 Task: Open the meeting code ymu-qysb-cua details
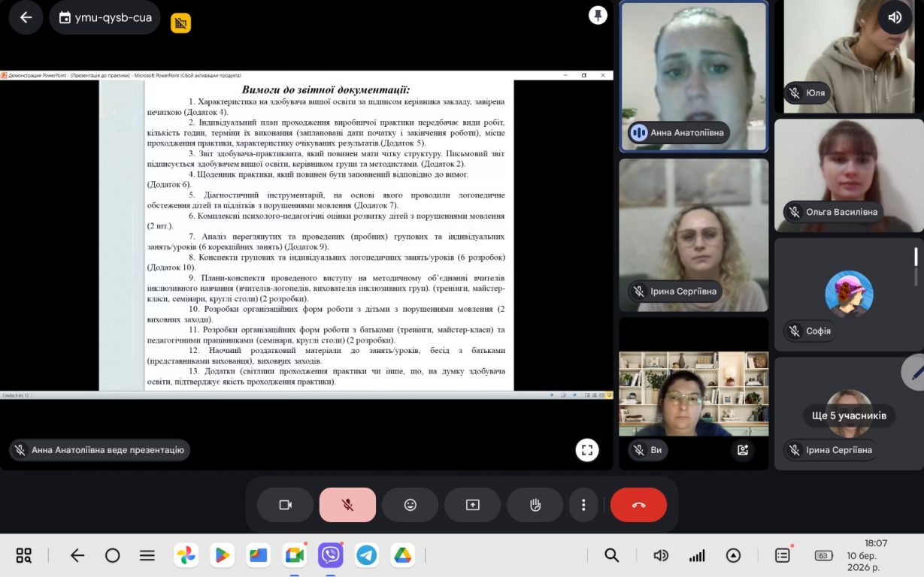pos(105,17)
